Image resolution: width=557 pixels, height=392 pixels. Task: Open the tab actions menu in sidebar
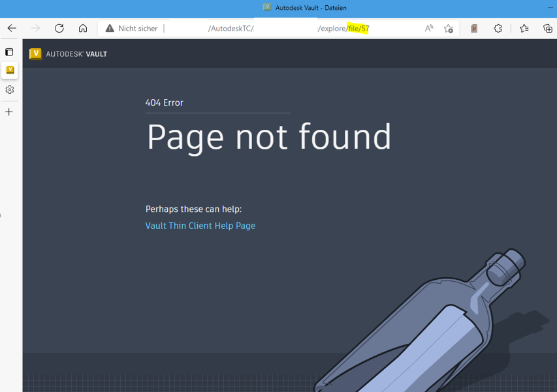coord(9,52)
